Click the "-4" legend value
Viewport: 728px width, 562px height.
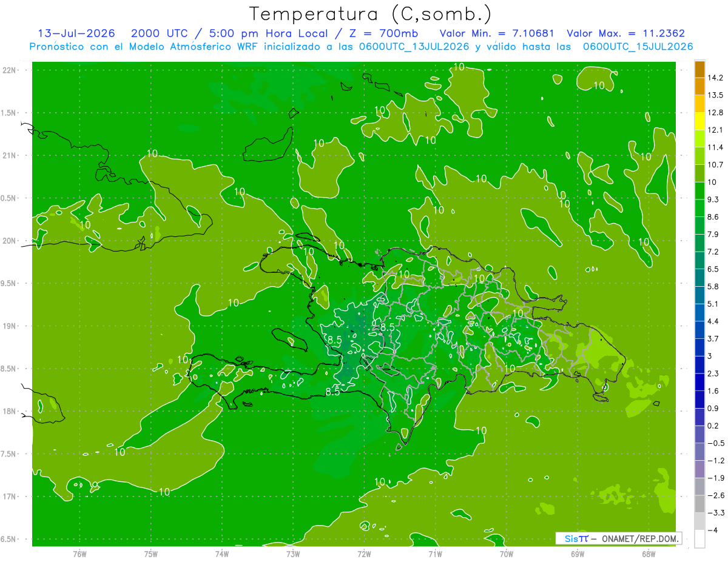[x=713, y=530]
